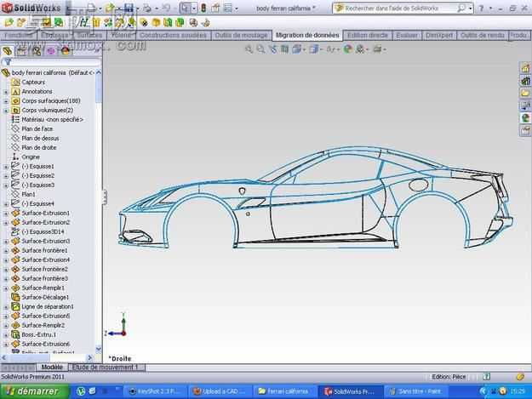Open the Display Style icon

[313, 49]
